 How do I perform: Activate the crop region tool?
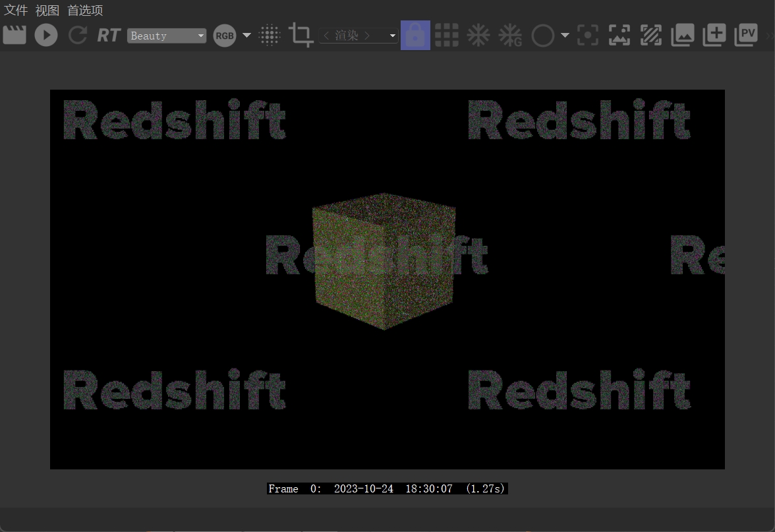coord(301,35)
